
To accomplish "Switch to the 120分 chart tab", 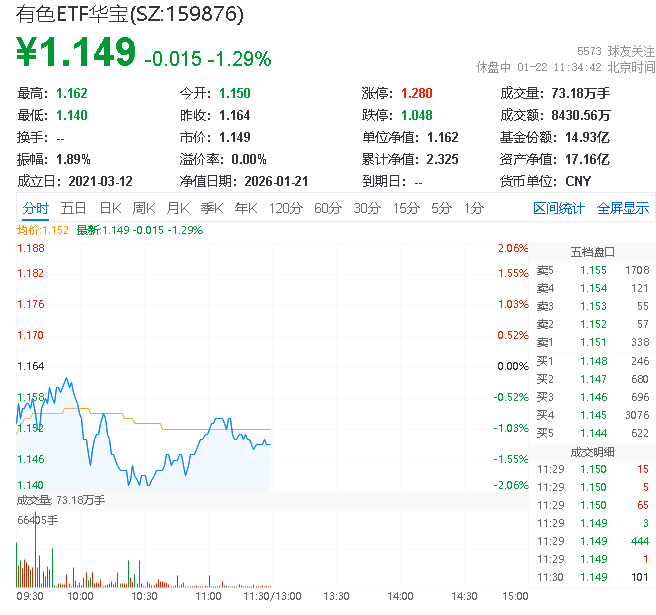I will click(285, 208).
